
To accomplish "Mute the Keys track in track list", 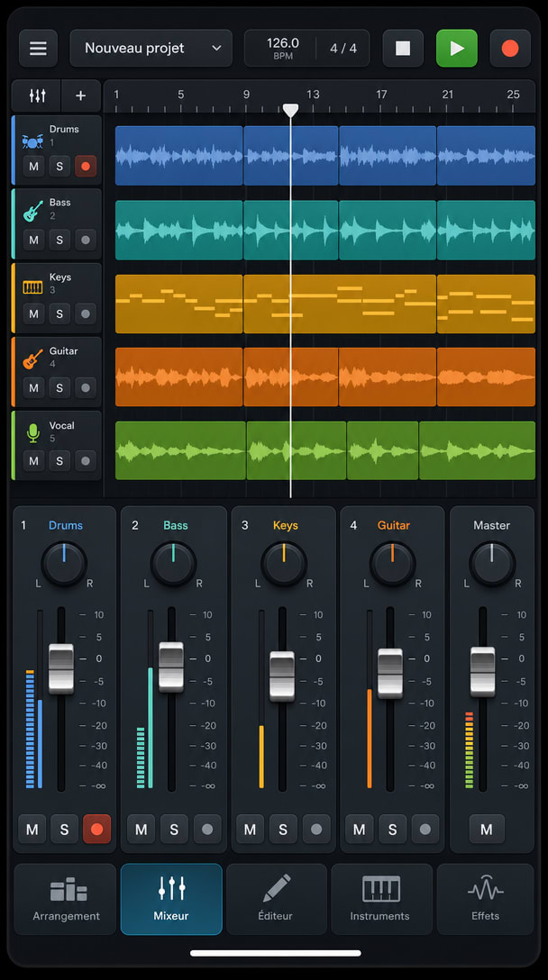I will click(33, 313).
